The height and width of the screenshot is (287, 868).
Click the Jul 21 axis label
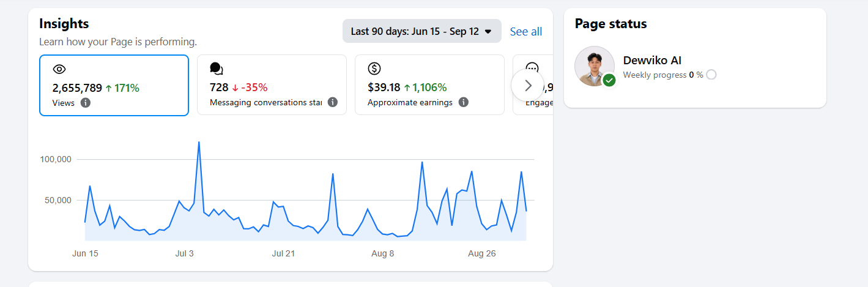283,253
